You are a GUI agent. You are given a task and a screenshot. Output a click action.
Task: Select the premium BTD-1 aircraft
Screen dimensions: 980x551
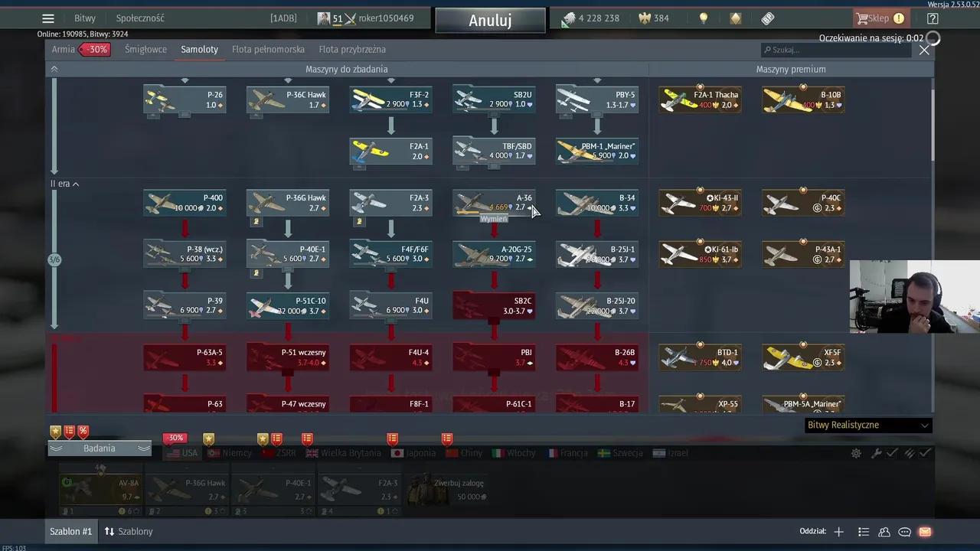(x=700, y=357)
